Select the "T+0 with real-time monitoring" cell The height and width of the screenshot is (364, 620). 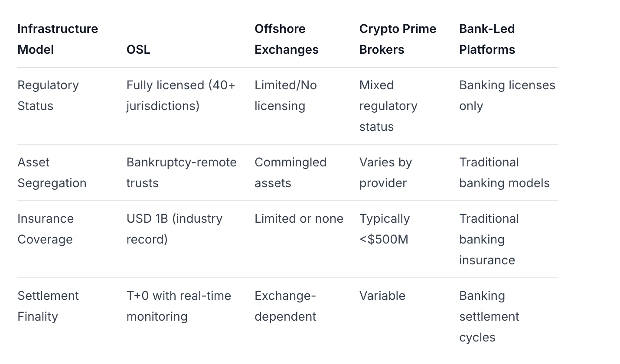[x=179, y=306]
